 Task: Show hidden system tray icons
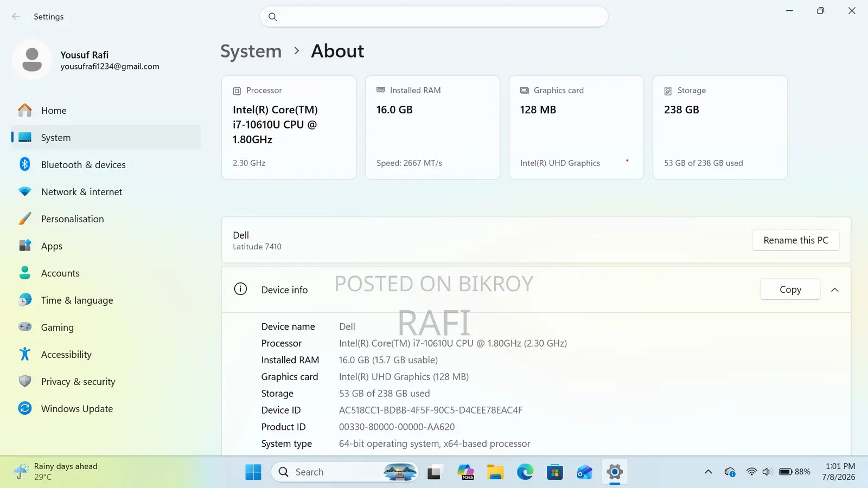point(708,472)
